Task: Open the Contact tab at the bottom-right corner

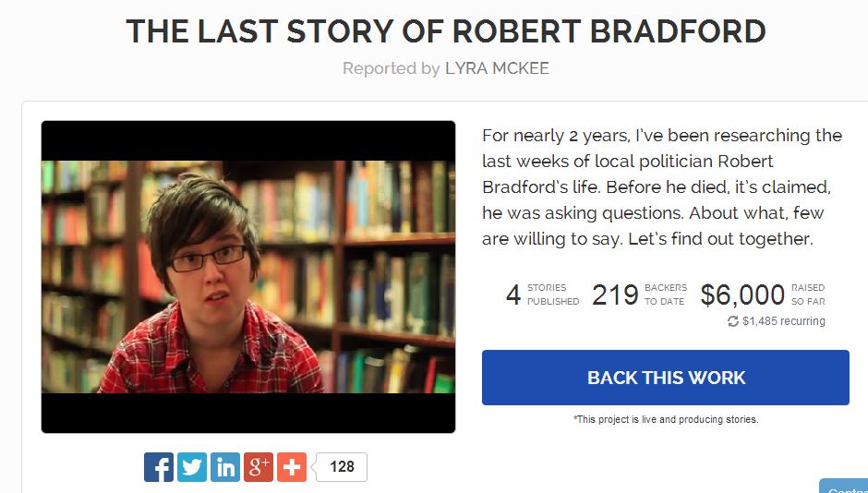Action: (845, 487)
